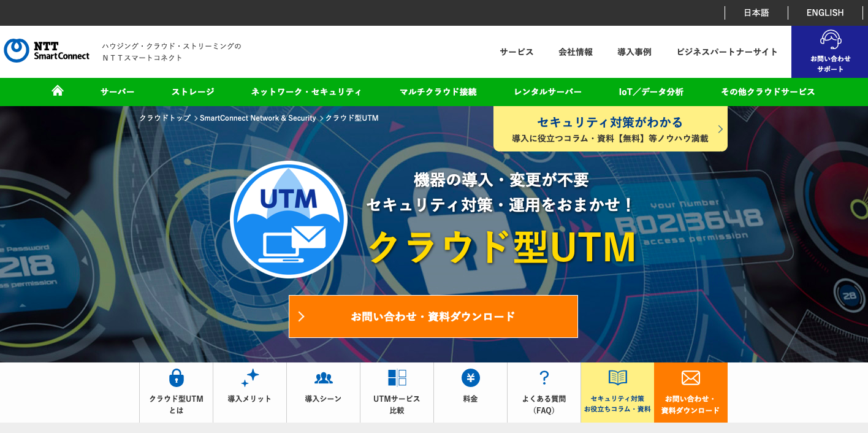This screenshot has height=433, width=868.
Task: Click the orange お問い合わせ・資料ダウンロード button
Action: point(433,316)
